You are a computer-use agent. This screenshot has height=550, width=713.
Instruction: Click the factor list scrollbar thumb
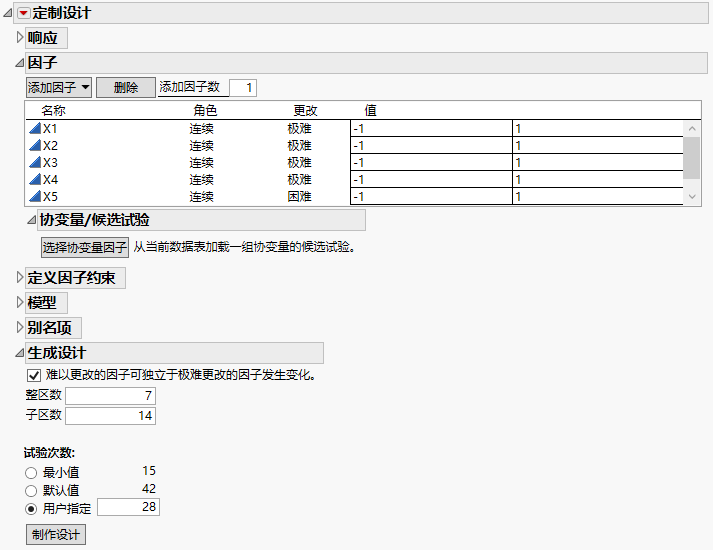coord(692,158)
